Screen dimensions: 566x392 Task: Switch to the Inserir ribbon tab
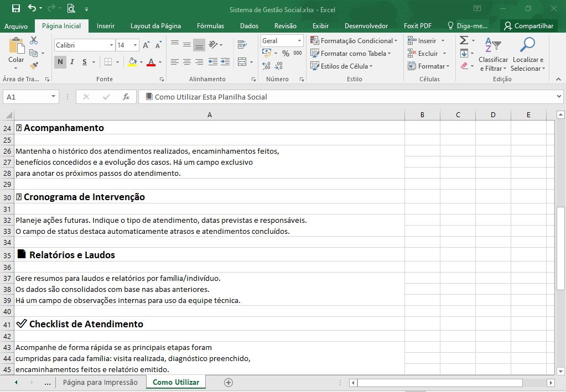click(x=106, y=26)
